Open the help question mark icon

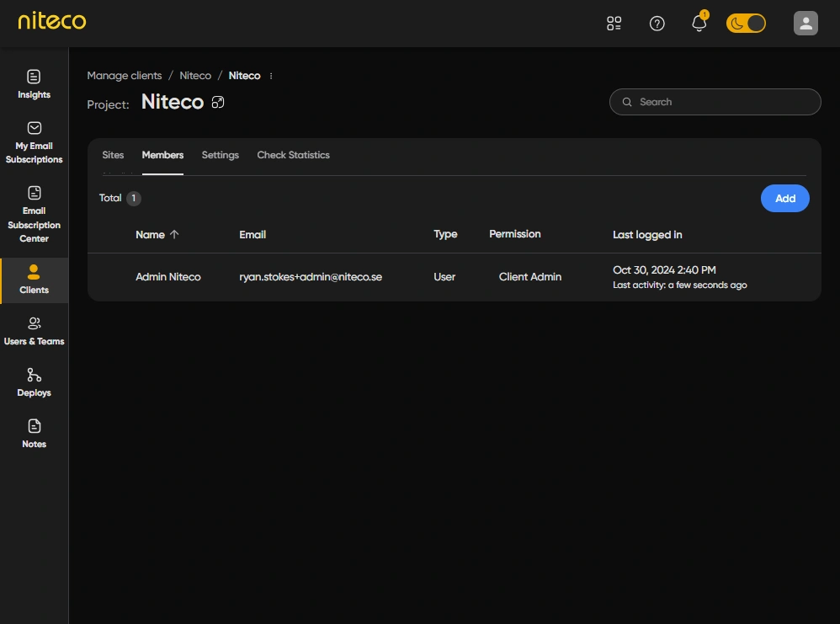click(x=657, y=24)
